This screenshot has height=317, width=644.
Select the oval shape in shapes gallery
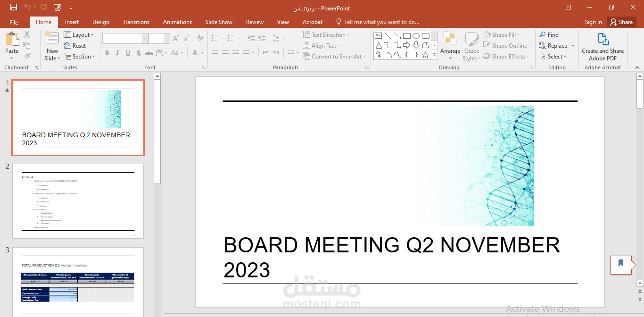(x=416, y=35)
